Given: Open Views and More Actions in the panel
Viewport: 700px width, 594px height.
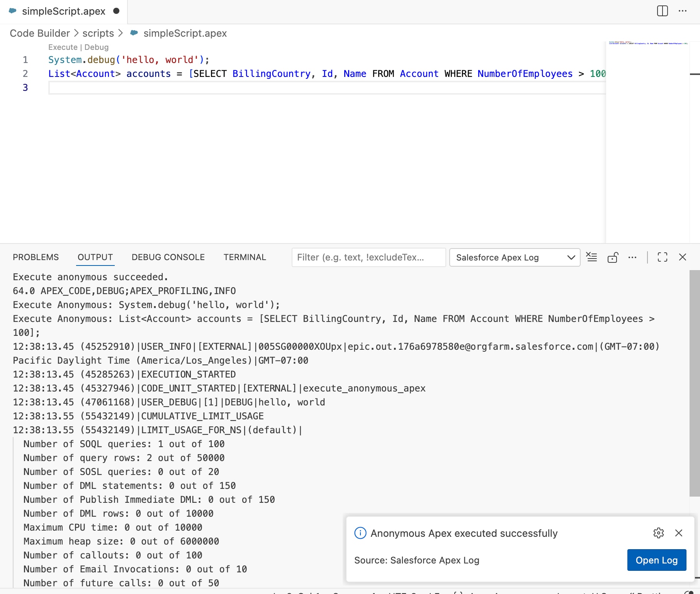Looking at the screenshot, I should click(632, 257).
